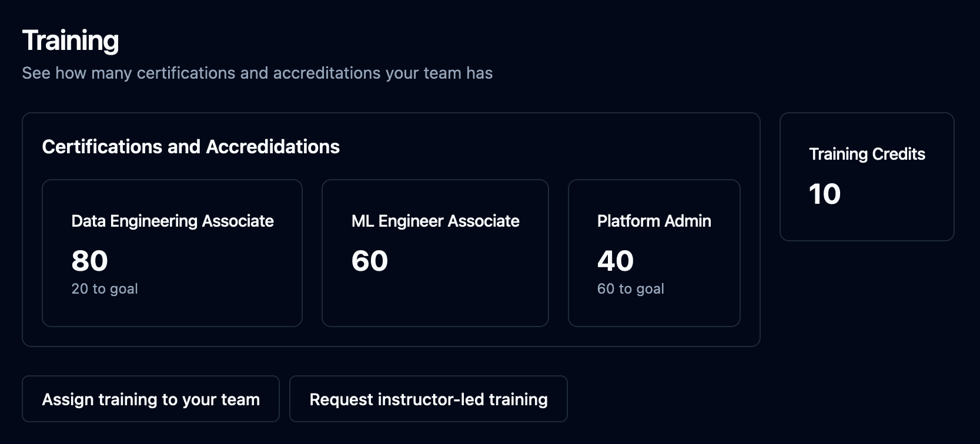The image size is (980, 444).
Task: Click the 40 count for Platform Admin
Action: coord(616,261)
